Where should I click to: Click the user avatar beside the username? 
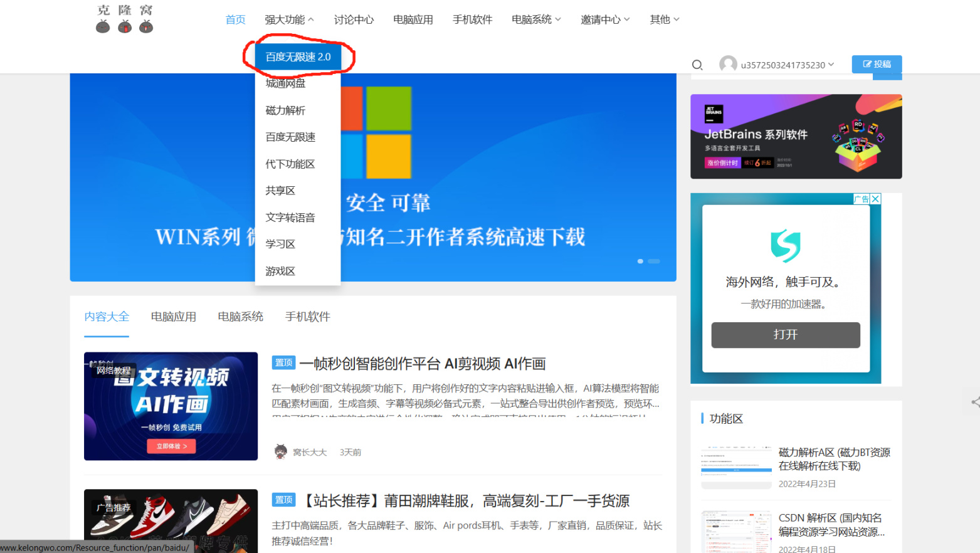(728, 64)
